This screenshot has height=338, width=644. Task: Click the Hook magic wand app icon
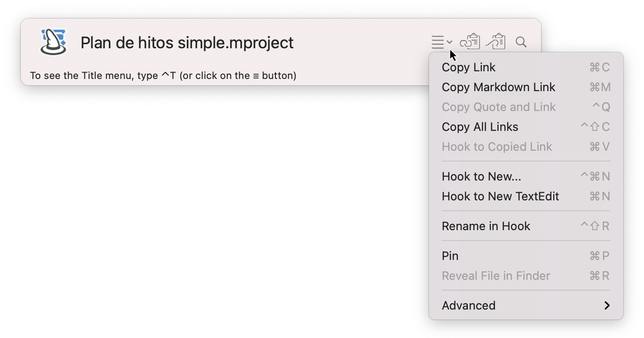pos(53,42)
